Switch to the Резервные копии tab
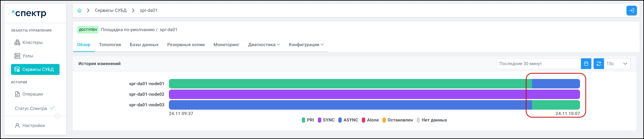644x139 pixels. [x=186, y=45]
